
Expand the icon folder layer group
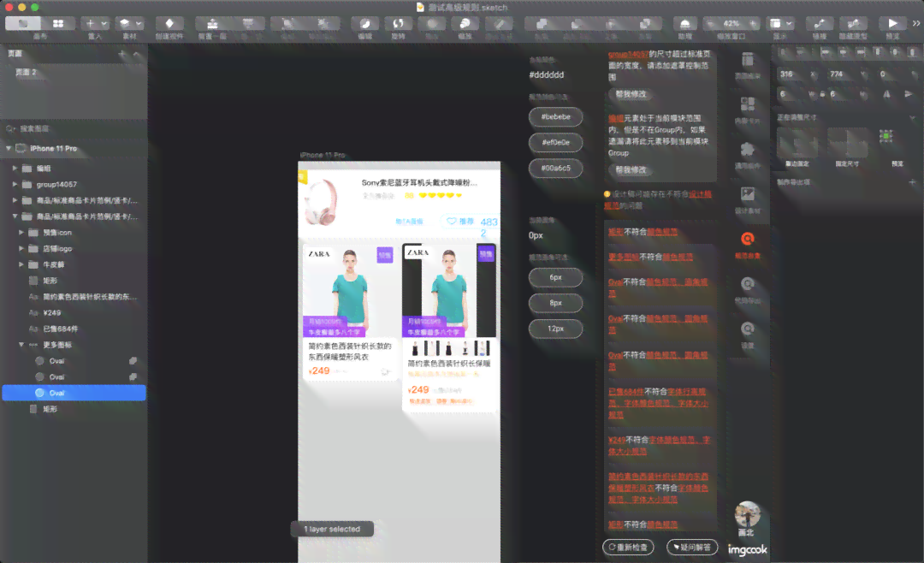click(21, 232)
